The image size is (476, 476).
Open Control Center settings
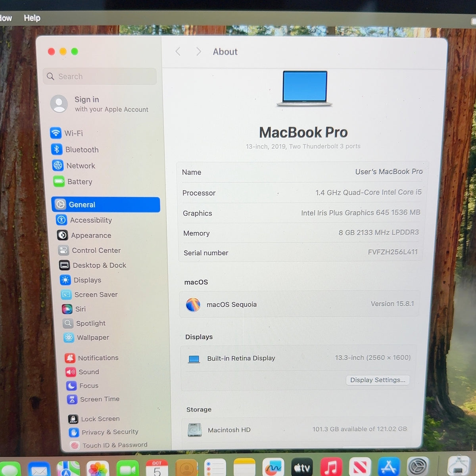(x=89, y=250)
